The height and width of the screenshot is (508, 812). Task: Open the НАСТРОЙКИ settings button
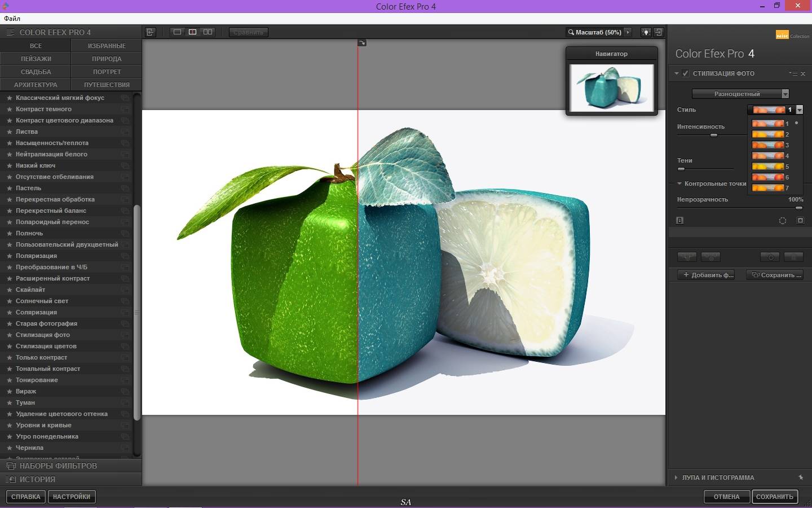pyautogui.click(x=72, y=497)
